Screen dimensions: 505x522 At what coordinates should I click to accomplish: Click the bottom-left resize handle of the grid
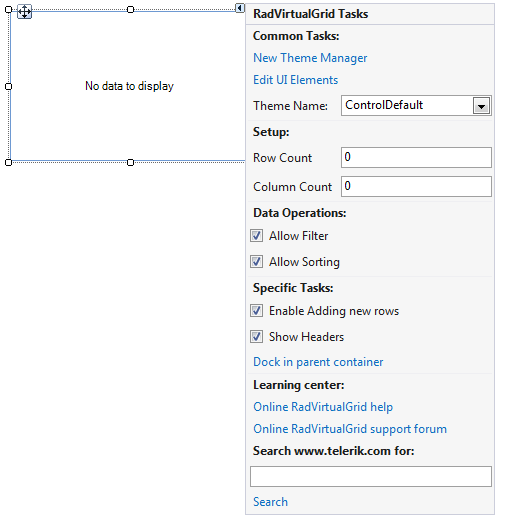(x=9, y=162)
